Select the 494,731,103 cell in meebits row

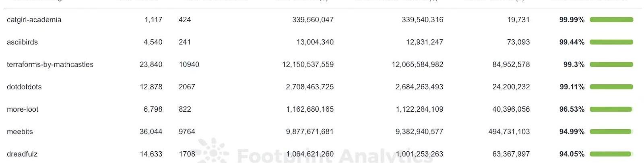(509, 132)
